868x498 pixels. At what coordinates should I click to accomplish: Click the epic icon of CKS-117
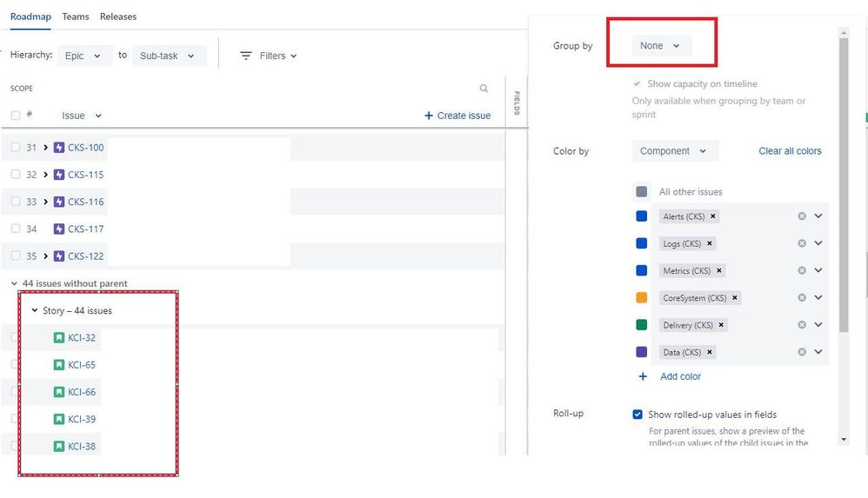point(59,229)
